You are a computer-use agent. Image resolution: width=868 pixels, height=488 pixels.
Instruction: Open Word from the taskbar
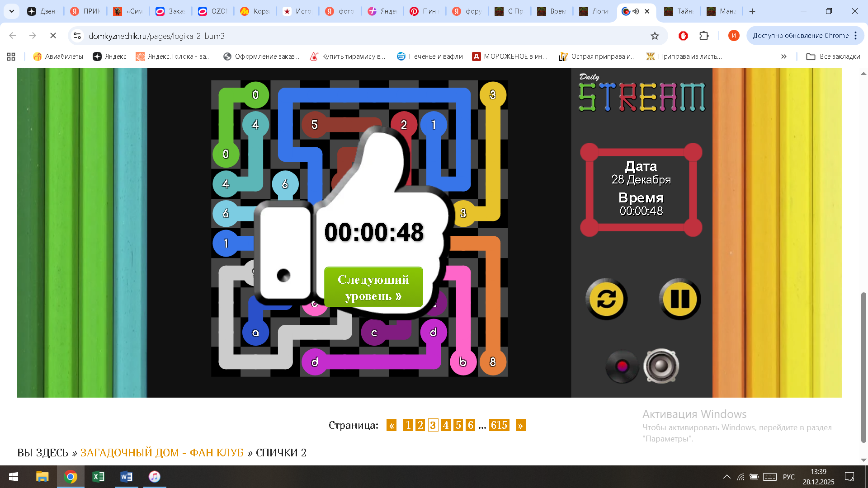pos(126,476)
